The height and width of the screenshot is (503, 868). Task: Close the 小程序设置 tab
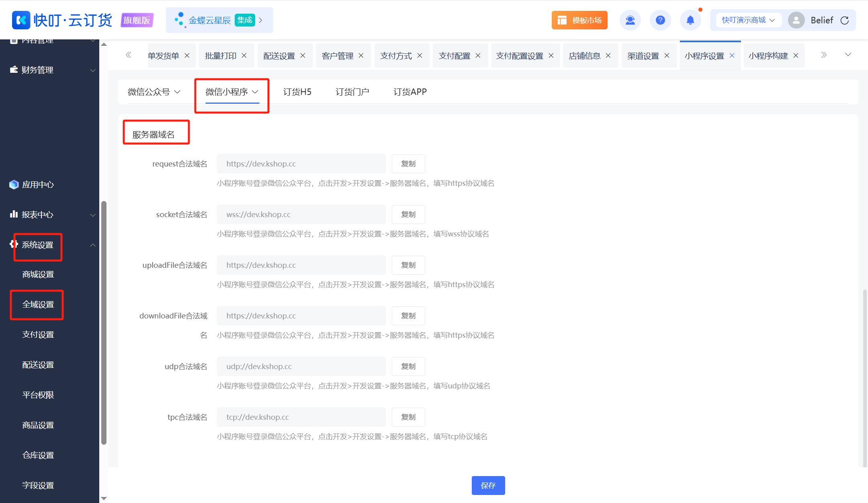point(732,55)
